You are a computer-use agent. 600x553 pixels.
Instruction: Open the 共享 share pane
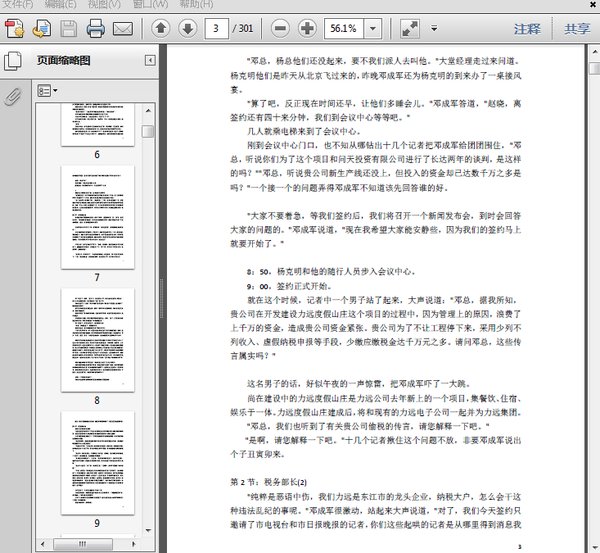pyautogui.click(x=577, y=29)
